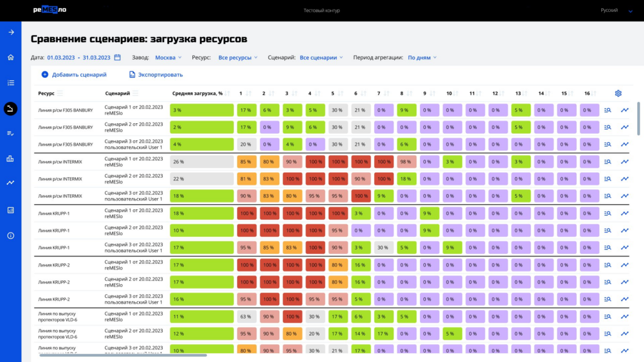Open the Ресурс column filter menu
Image resolution: width=644 pixels, height=362 pixels.
(x=60, y=93)
